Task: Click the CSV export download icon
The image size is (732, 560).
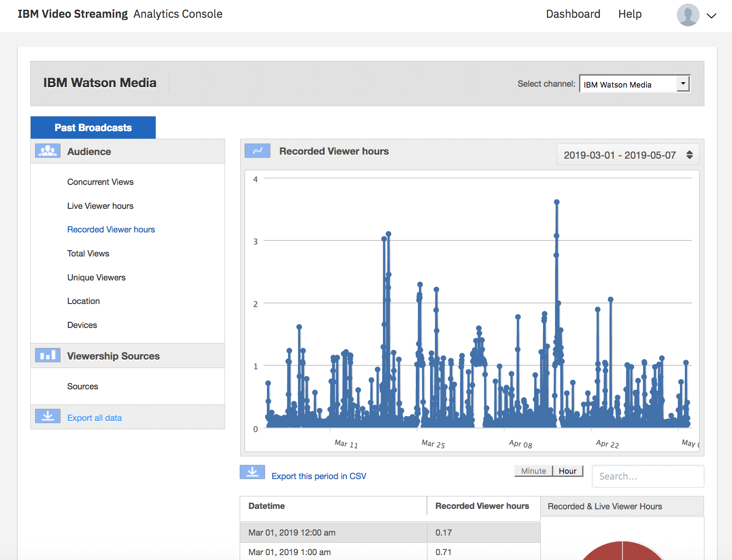Action: pyautogui.click(x=252, y=472)
